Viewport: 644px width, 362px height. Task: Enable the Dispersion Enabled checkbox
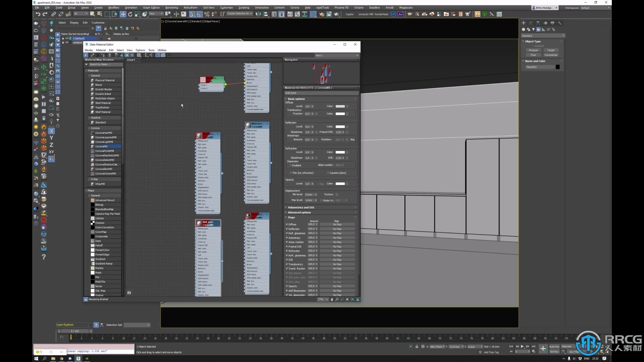(290, 165)
